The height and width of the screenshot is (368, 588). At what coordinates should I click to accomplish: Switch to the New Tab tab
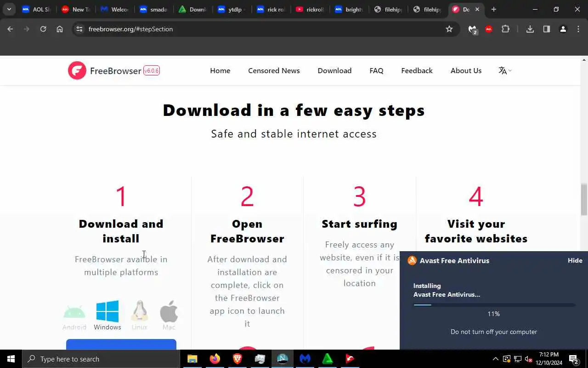click(x=76, y=9)
